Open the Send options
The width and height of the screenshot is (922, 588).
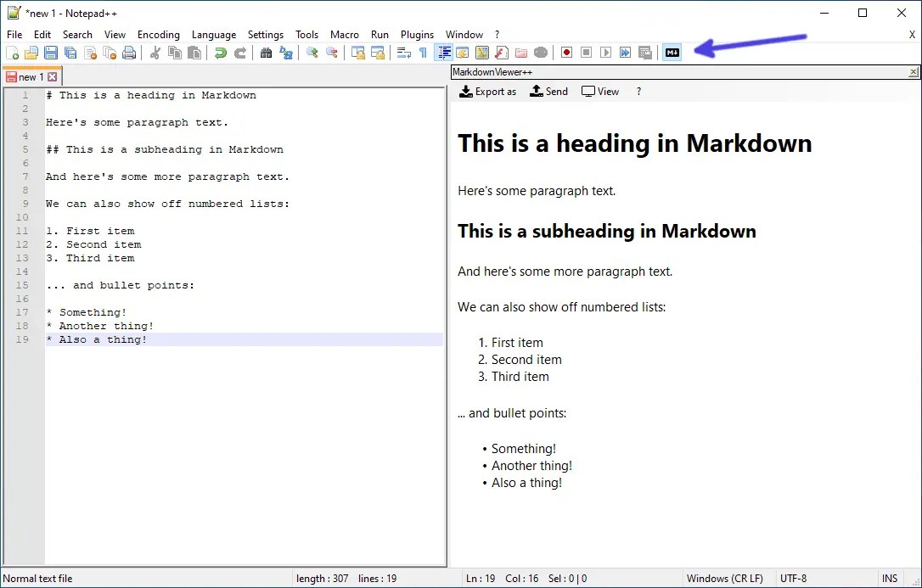[x=548, y=91]
